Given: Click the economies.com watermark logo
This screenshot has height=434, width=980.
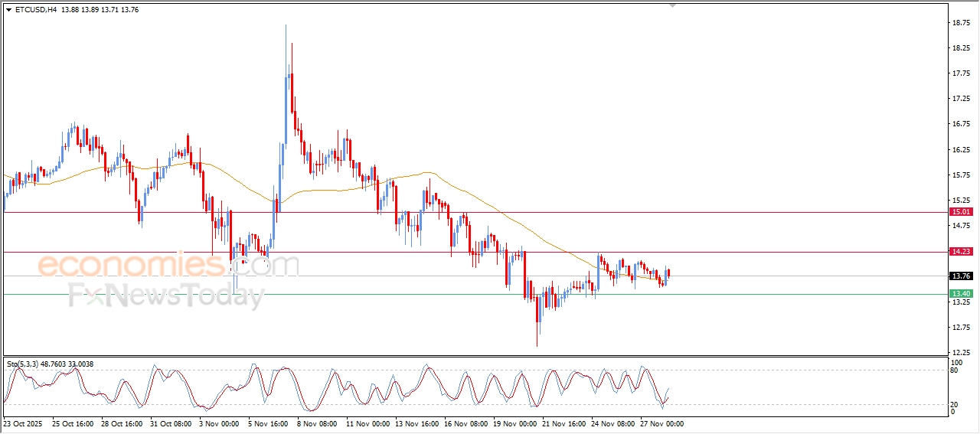Looking at the screenshot, I should pyautogui.click(x=168, y=266).
